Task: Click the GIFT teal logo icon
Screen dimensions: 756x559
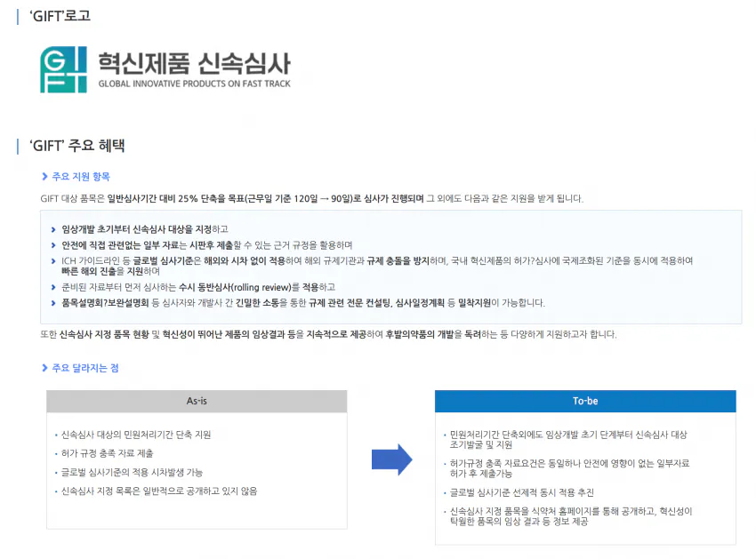Action: [x=64, y=69]
